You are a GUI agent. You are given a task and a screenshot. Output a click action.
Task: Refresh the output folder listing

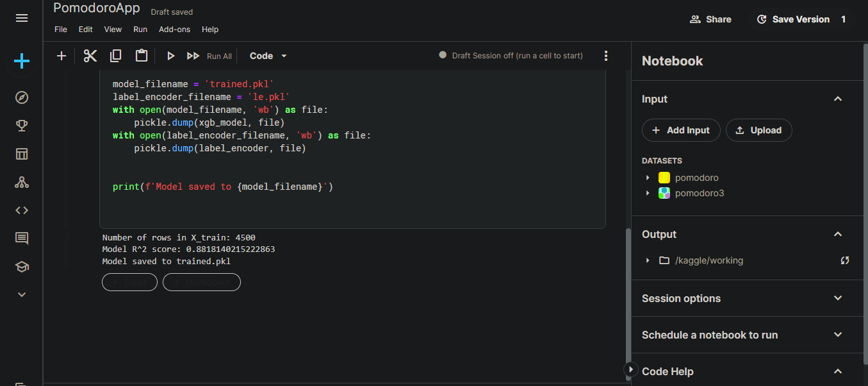tap(845, 260)
